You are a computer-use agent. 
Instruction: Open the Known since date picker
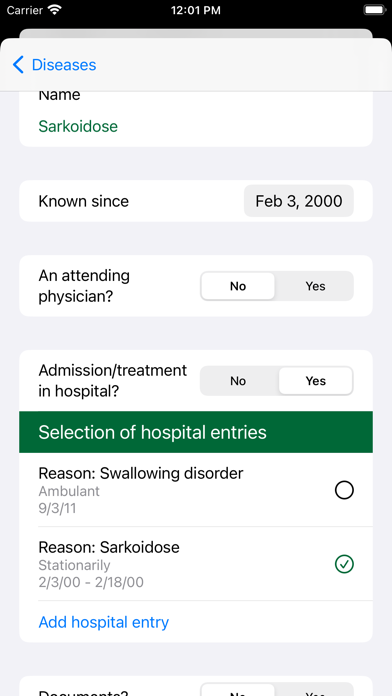pyautogui.click(x=299, y=201)
